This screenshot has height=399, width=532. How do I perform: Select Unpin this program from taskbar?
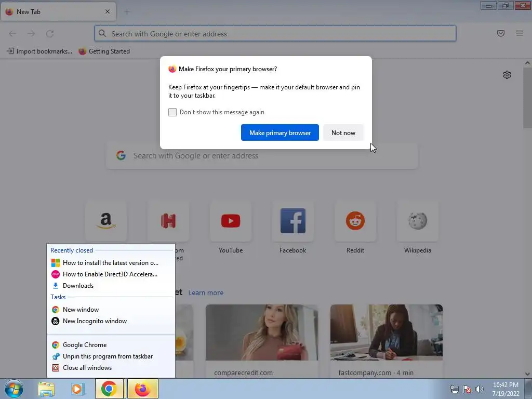pyautogui.click(x=111, y=356)
